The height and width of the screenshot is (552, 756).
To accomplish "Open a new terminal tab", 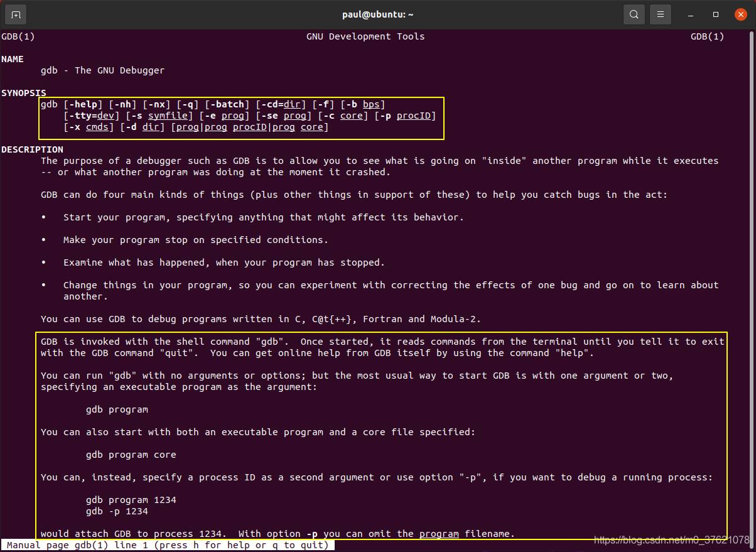I will tap(16, 14).
